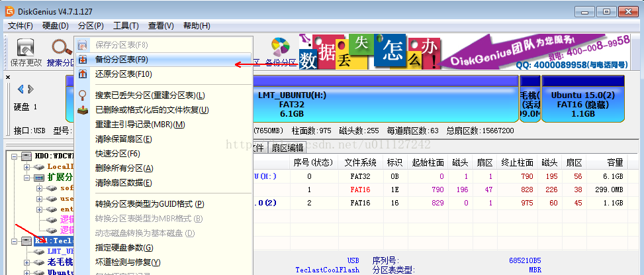Collapse the HD0:WDC disk tree node
The image size is (644, 275).
click(x=15, y=156)
